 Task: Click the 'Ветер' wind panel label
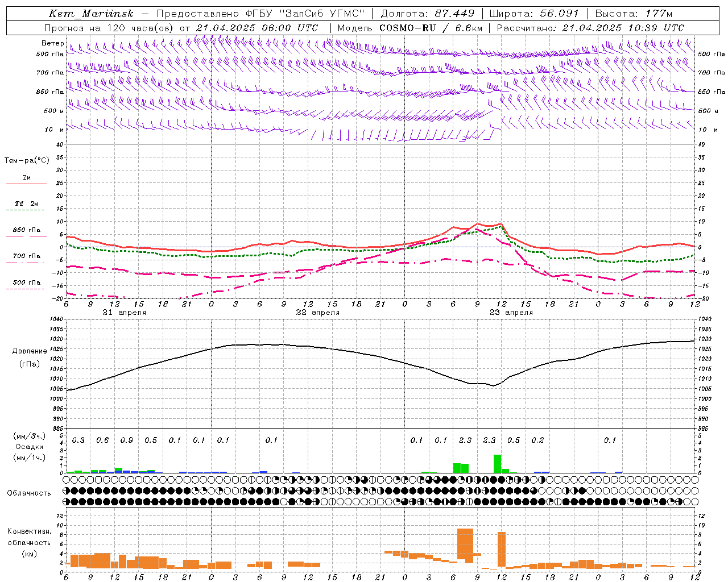[x=52, y=43]
